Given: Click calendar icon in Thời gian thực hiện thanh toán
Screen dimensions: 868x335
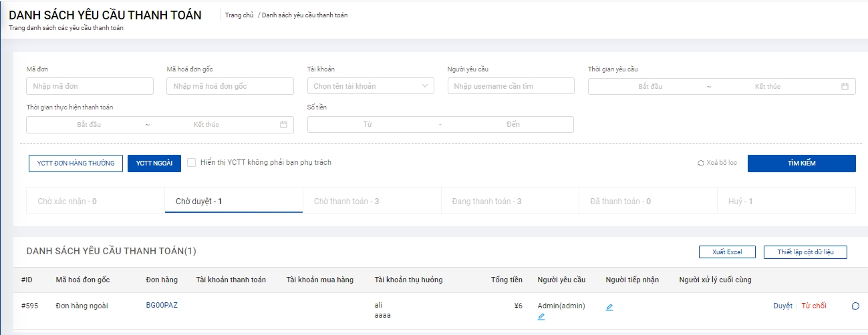Looking at the screenshot, I should click(x=283, y=125).
